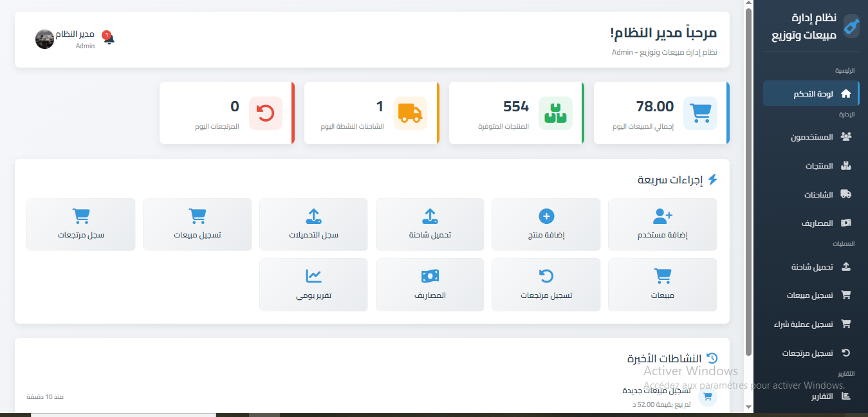This screenshot has width=868, height=417.
Task: Click the add-user icon on إضافة مستخدم action
Action: [x=662, y=216]
